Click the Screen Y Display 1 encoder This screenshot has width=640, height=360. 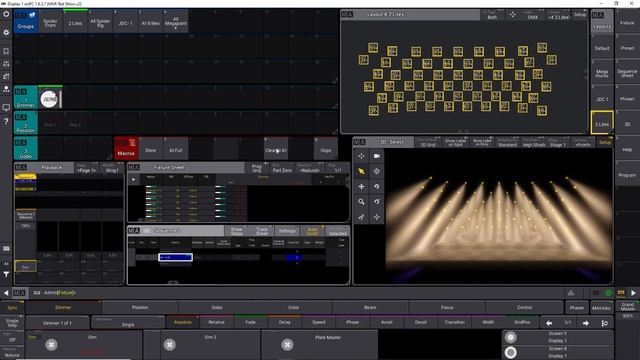point(558,337)
